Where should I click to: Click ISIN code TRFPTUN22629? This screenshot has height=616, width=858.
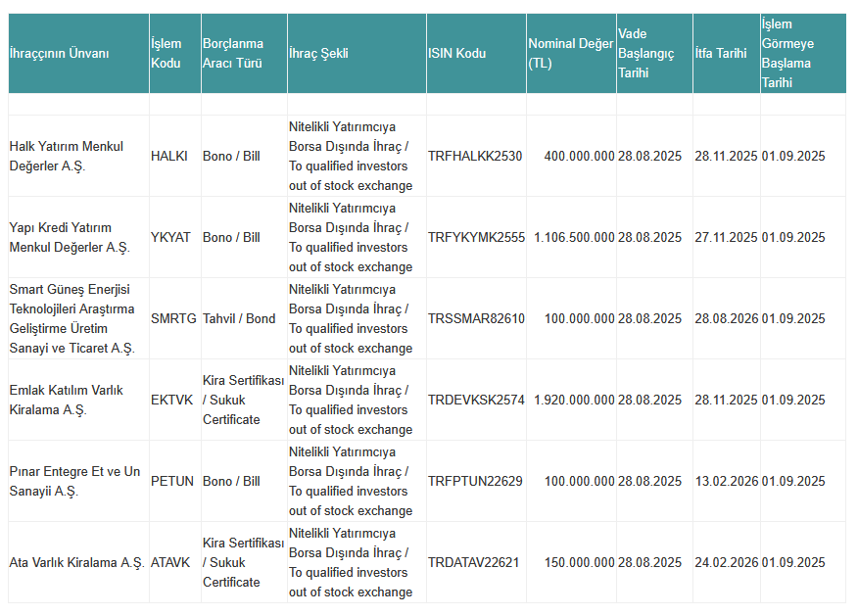[475, 482]
